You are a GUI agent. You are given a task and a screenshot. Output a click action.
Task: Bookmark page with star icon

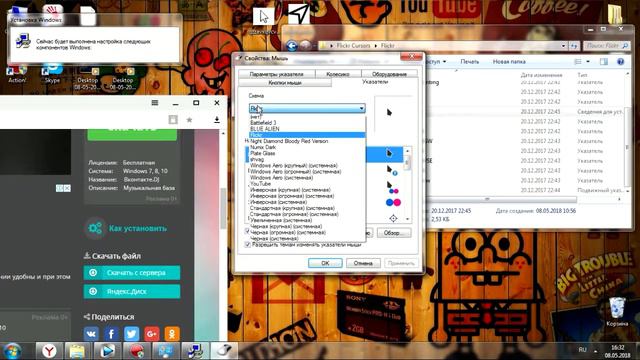pyautogui.click(x=189, y=120)
